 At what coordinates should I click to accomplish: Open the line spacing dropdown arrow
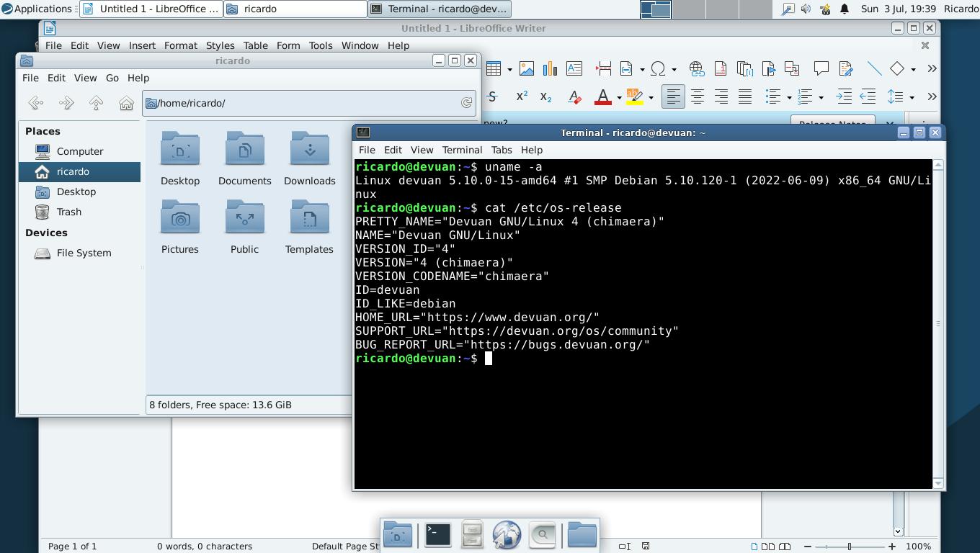click(912, 97)
